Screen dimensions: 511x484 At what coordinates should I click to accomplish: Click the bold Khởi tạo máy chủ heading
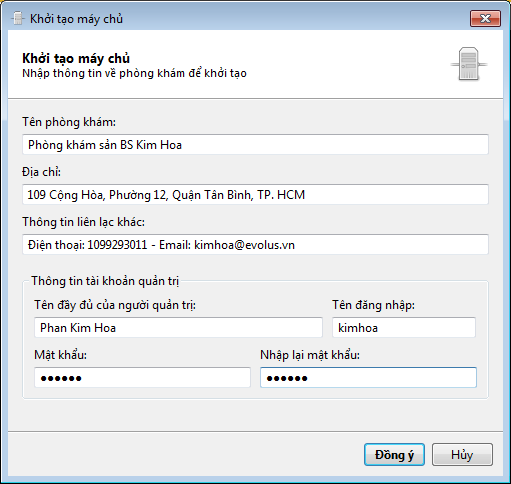76,58
